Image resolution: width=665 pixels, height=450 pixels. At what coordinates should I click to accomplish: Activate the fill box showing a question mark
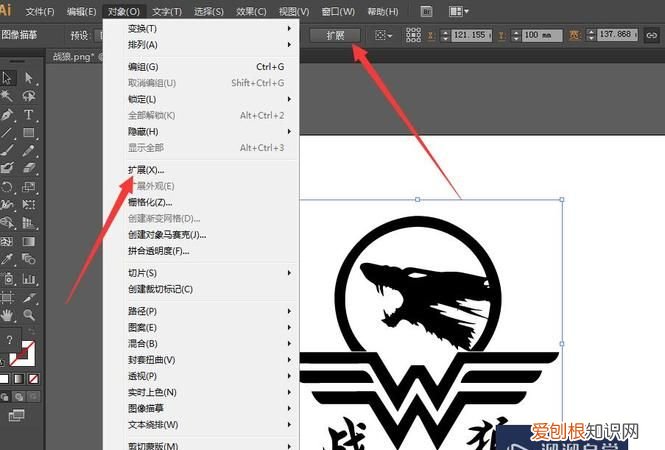9,339
